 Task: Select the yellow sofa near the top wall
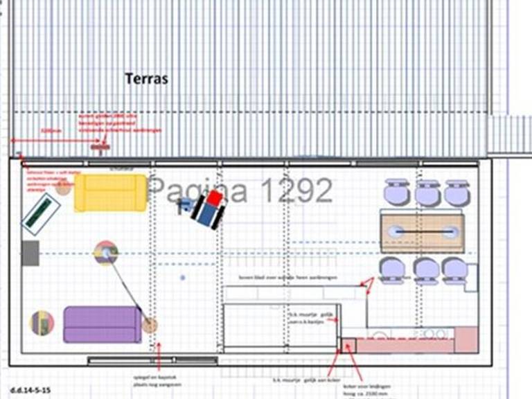(x=110, y=193)
